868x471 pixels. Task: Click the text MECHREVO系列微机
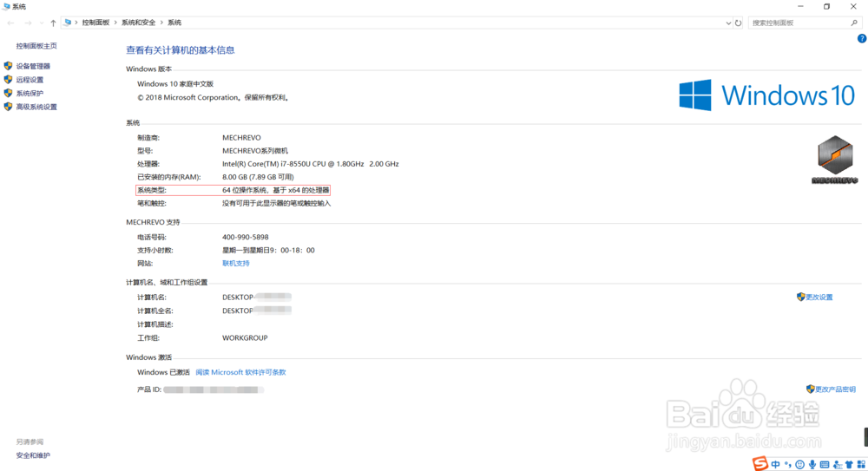point(255,151)
